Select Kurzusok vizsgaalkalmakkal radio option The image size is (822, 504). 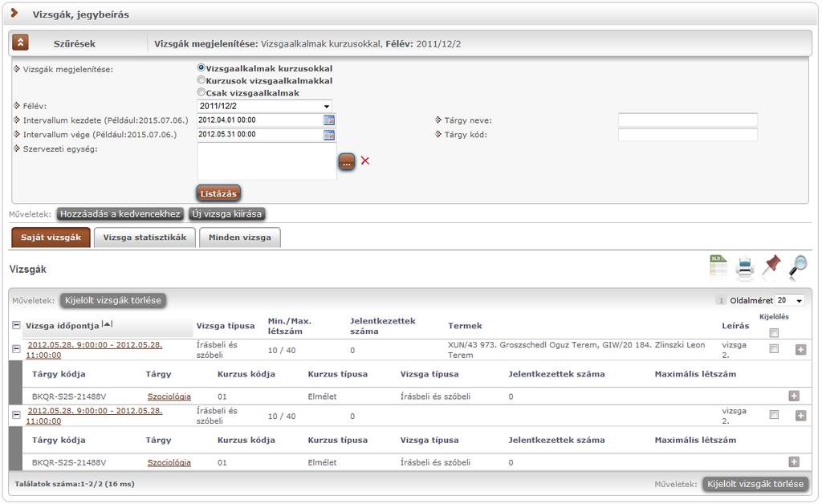tap(201, 80)
